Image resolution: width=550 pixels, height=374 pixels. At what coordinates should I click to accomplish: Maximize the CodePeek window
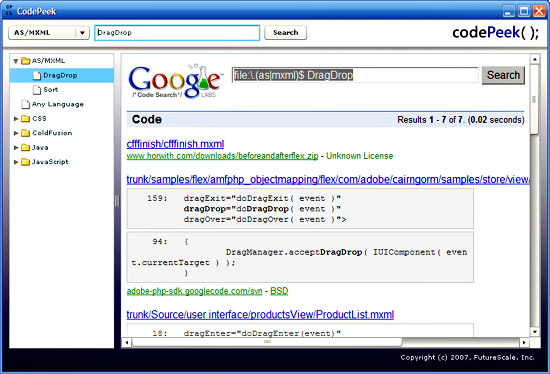pyautogui.click(x=524, y=11)
